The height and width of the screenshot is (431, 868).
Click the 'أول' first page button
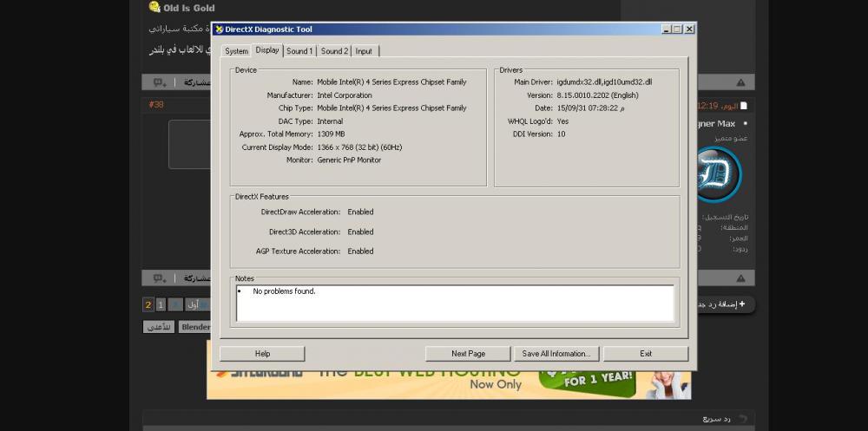point(196,304)
